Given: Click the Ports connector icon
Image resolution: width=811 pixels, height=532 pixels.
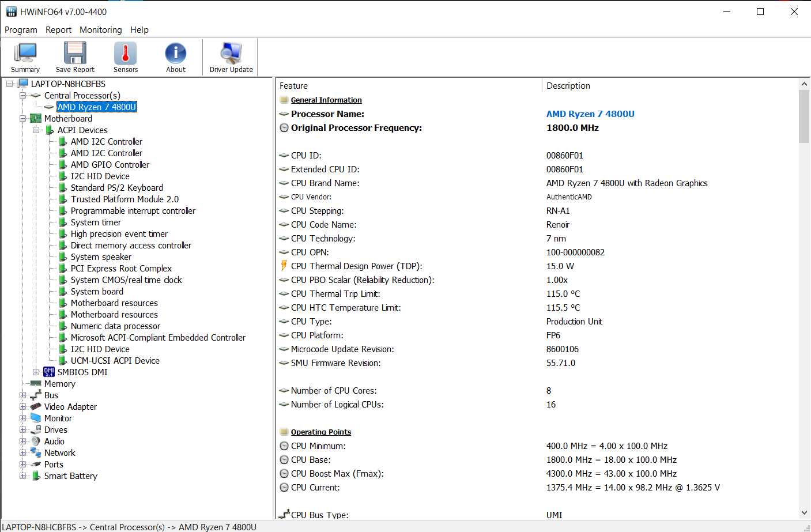Looking at the screenshot, I should 36,465.
